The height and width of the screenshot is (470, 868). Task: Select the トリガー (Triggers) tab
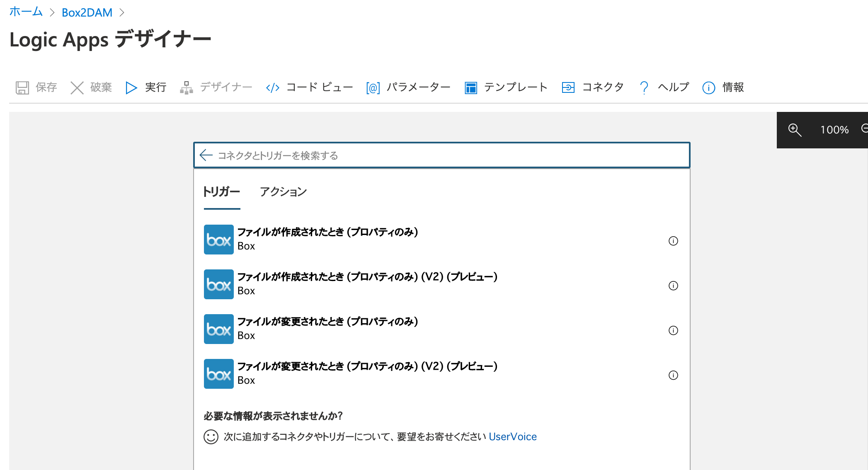pyautogui.click(x=222, y=192)
